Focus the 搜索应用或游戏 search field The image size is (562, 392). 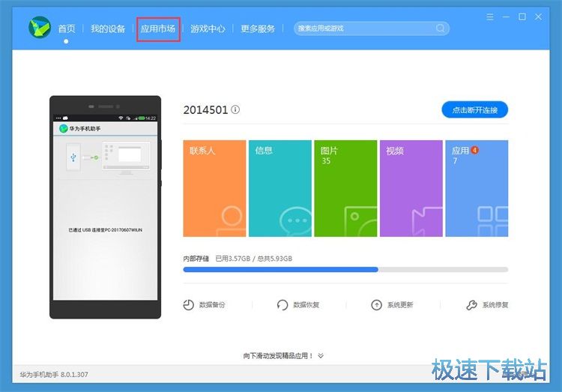[372, 28]
